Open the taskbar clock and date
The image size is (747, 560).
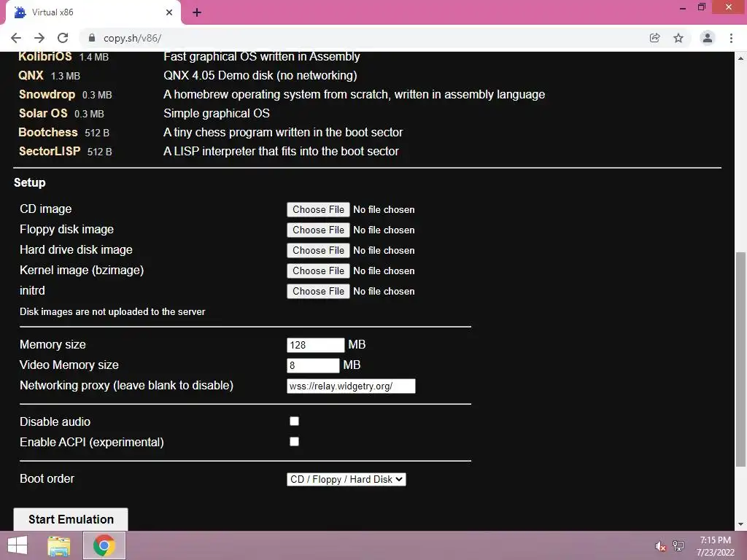(x=716, y=546)
